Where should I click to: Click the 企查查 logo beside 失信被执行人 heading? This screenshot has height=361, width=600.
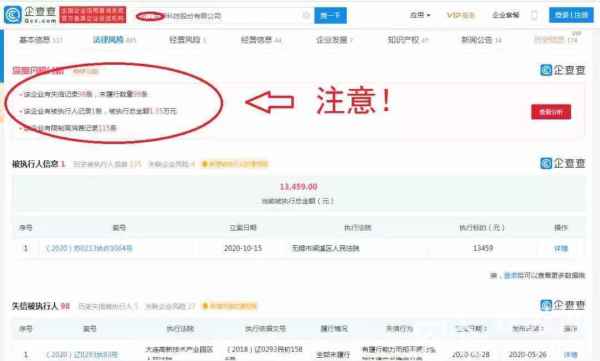(562, 305)
